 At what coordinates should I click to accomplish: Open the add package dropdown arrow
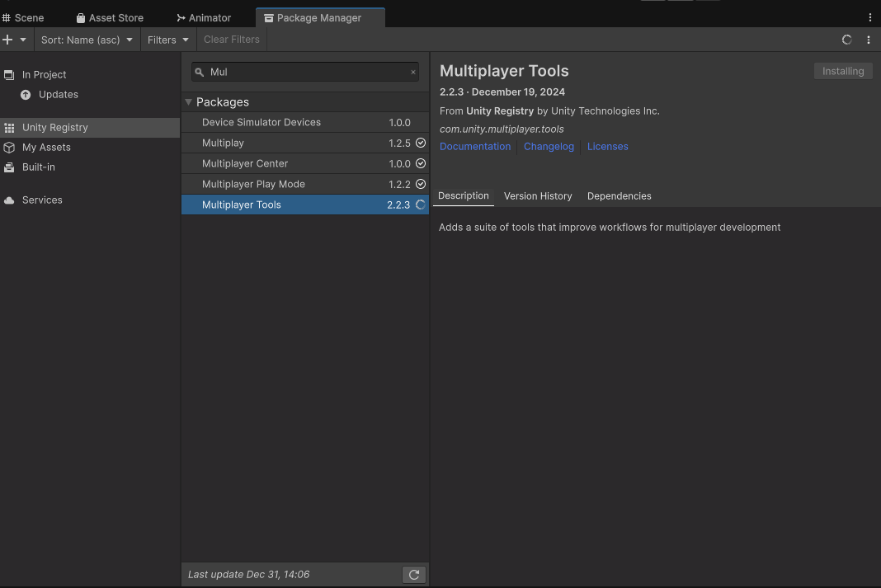click(x=23, y=40)
